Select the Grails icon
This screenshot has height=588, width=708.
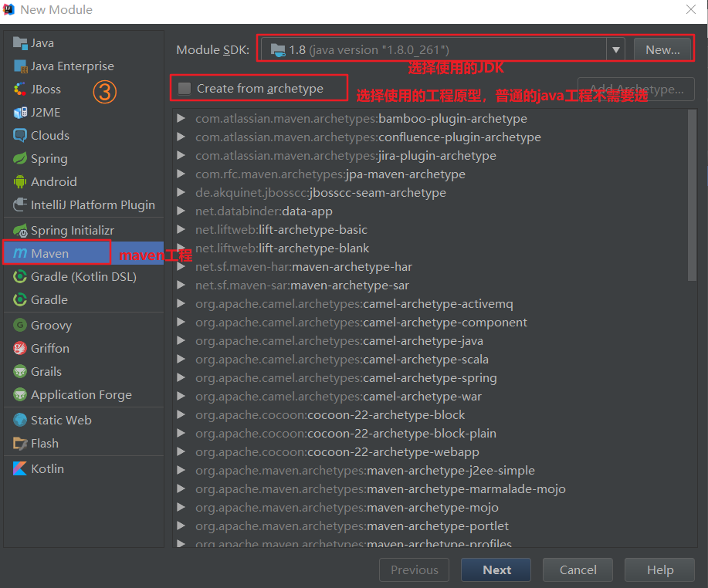pyautogui.click(x=20, y=371)
